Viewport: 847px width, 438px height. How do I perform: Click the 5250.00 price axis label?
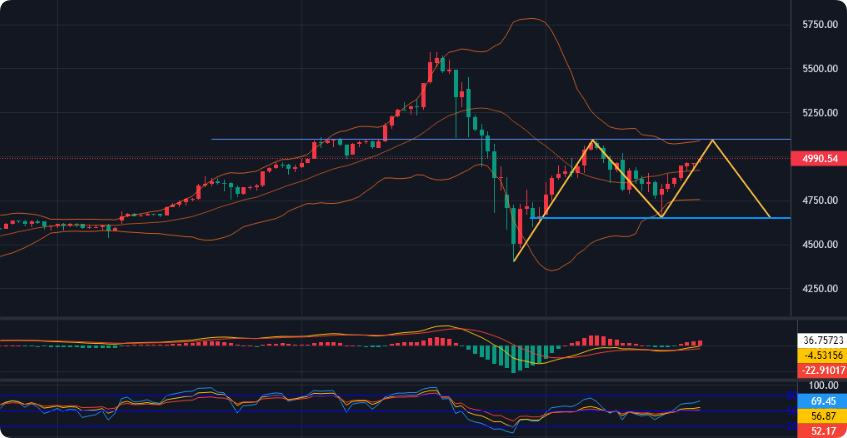coord(819,113)
